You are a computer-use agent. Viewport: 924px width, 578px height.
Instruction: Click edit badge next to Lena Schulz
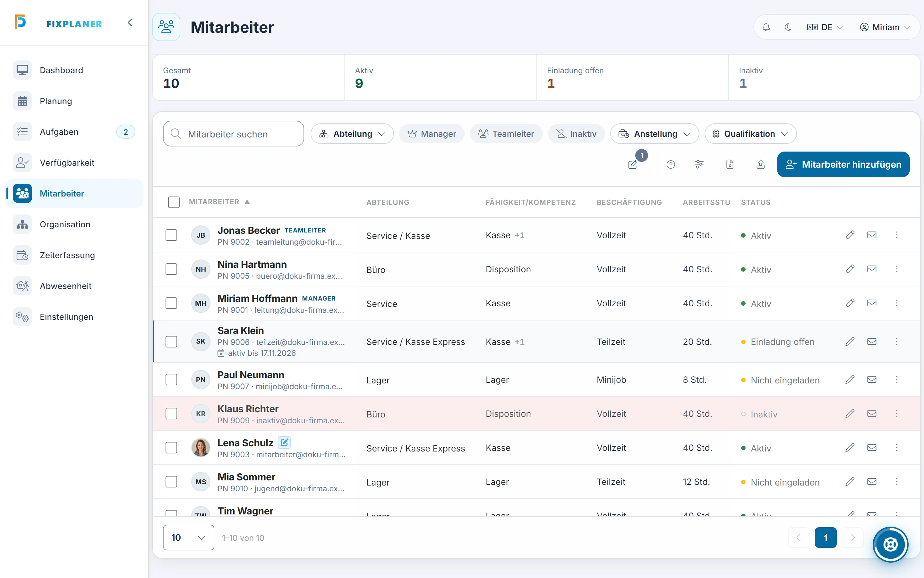pos(284,443)
